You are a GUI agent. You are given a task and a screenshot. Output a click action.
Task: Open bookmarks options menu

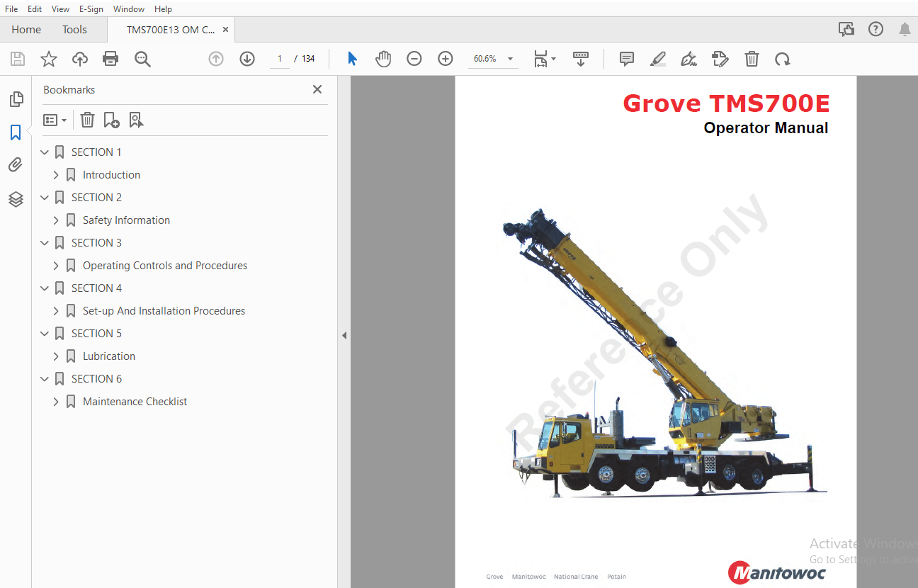coord(55,120)
